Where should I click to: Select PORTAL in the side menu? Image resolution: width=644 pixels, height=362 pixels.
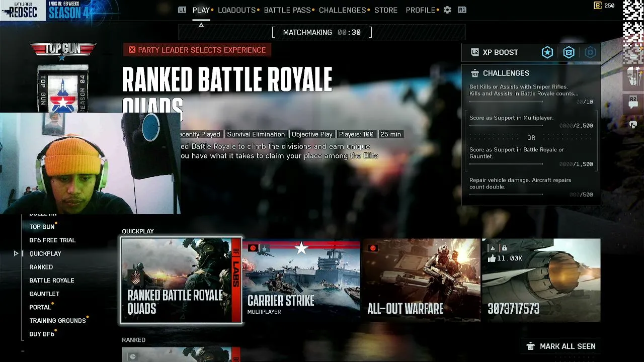(40, 307)
